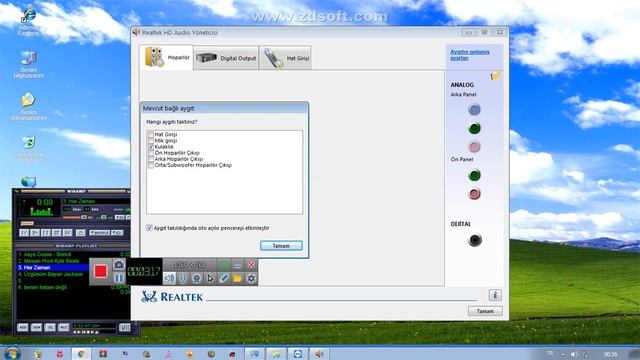Open the recorder output folder icon
The width and height of the screenshot is (640, 360).
pyautogui.click(x=237, y=278)
